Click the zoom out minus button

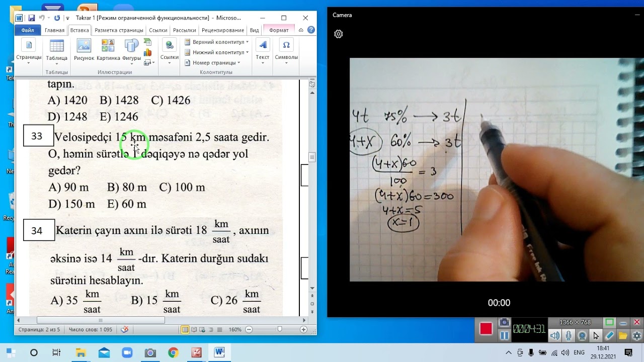pyautogui.click(x=249, y=330)
